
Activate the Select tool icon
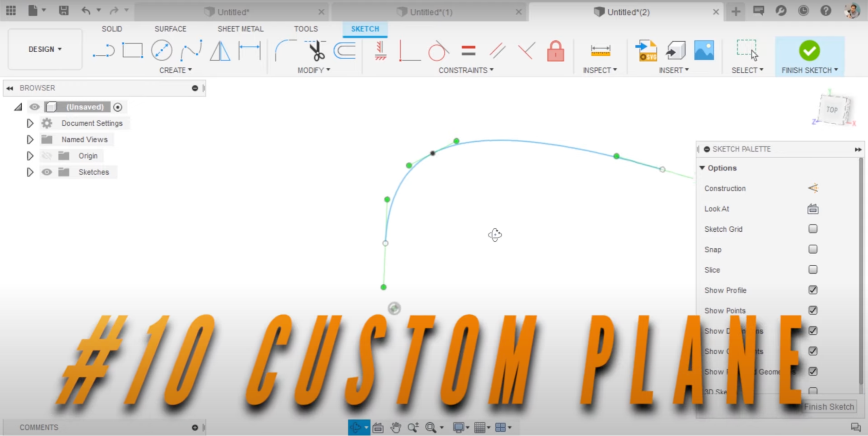pyautogui.click(x=747, y=50)
